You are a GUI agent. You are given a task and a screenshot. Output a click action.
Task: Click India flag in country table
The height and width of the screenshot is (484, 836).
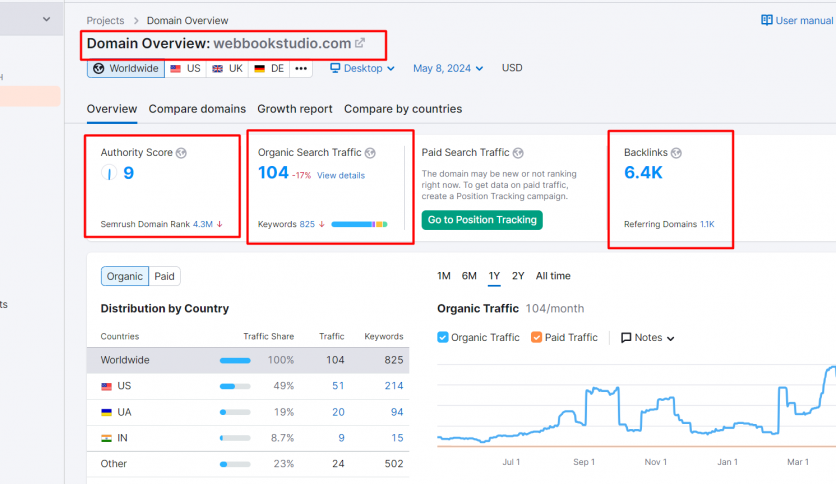(107, 438)
